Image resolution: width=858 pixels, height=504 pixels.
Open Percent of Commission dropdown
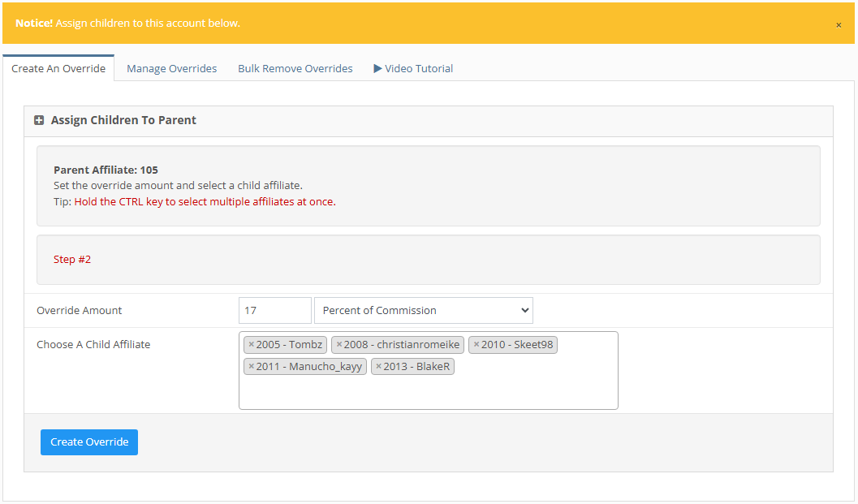pos(423,311)
